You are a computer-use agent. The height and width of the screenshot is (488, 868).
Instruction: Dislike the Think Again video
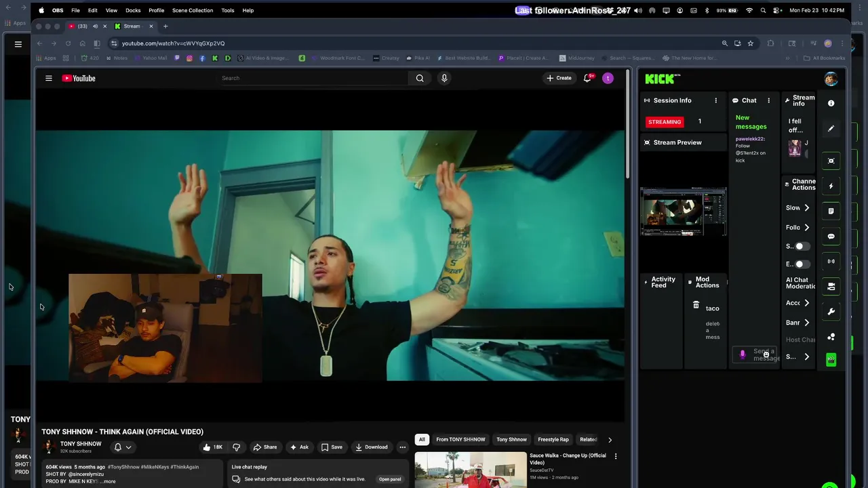pos(236,447)
